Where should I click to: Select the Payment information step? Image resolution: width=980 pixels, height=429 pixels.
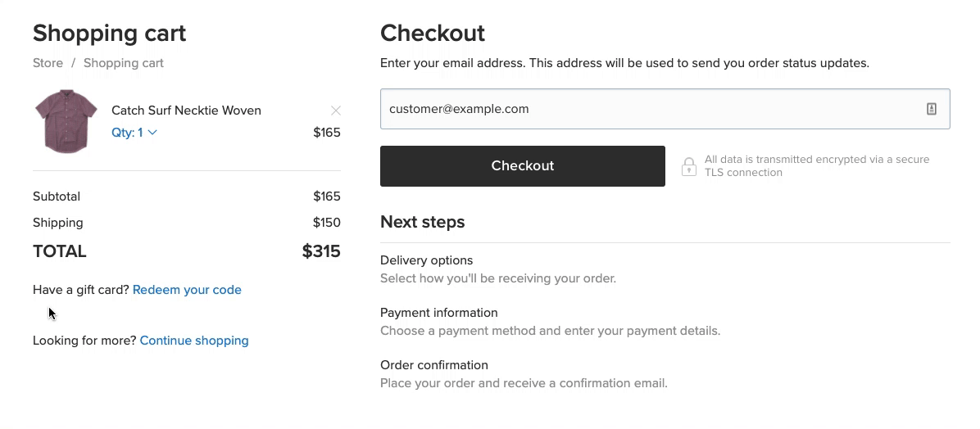438,313
